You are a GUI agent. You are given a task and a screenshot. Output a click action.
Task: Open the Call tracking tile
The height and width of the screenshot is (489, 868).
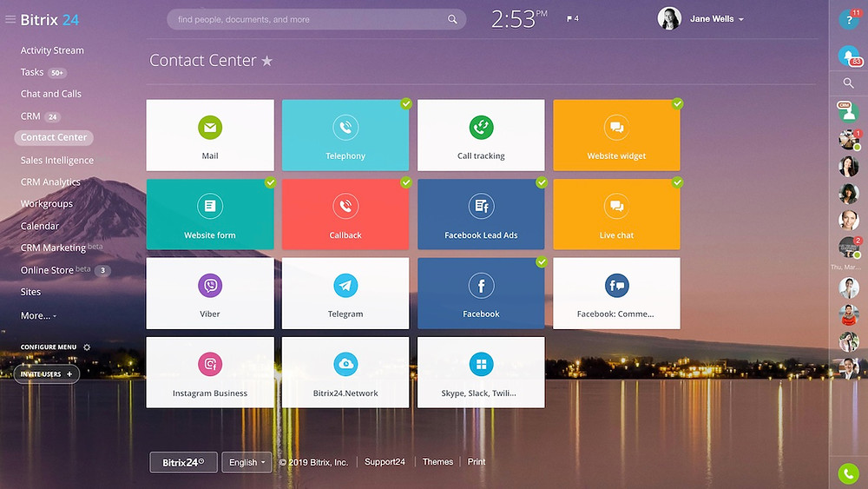481,135
